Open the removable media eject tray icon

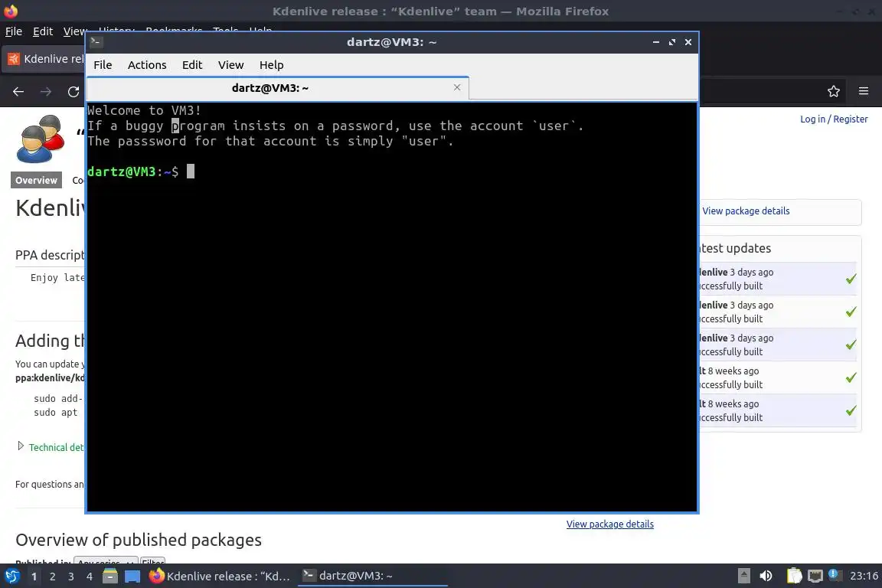(x=743, y=576)
